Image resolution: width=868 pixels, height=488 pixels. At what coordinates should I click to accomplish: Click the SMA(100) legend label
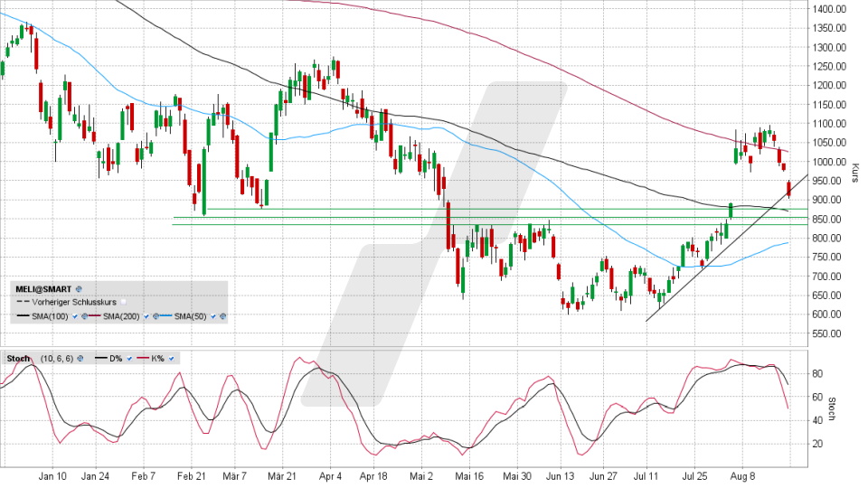click(50, 316)
